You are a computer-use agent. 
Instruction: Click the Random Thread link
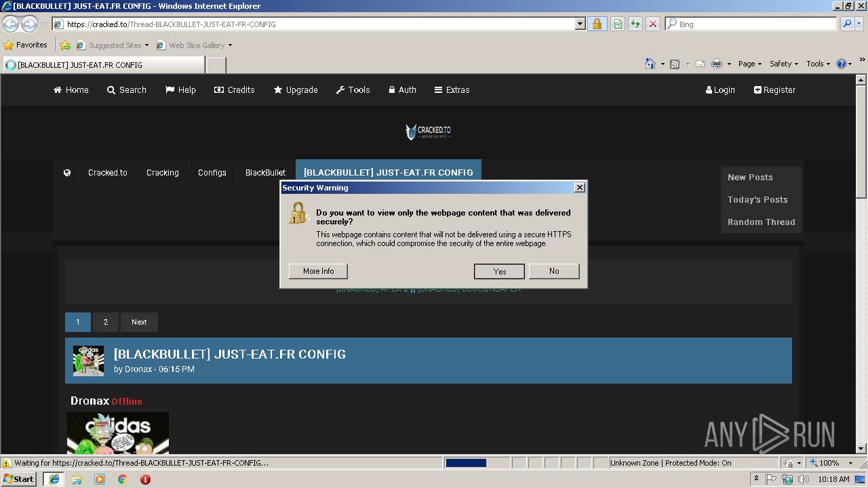[761, 222]
